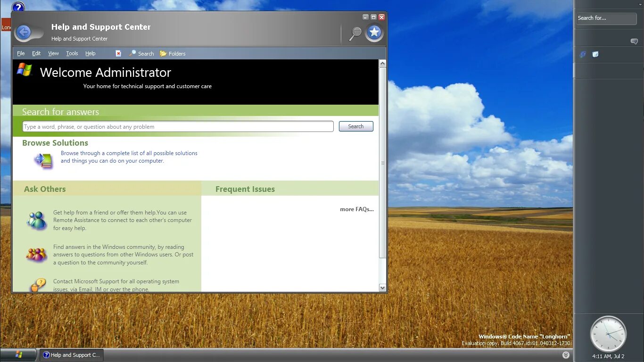Open the View menu

[x=53, y=53]
